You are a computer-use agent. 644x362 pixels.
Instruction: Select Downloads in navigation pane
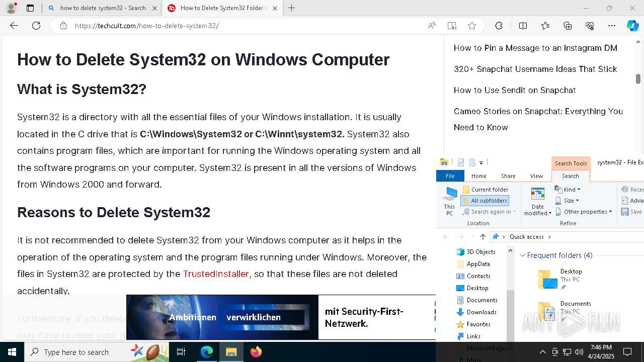pyautogui.click(x=476, y=312)
